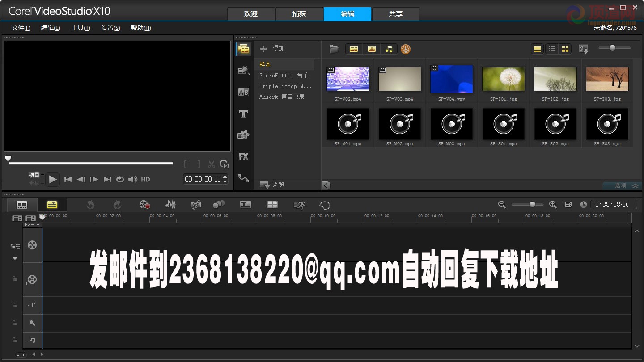644x362 pixels.
Task: Switch to Timeline view
Action: point(52,205)
